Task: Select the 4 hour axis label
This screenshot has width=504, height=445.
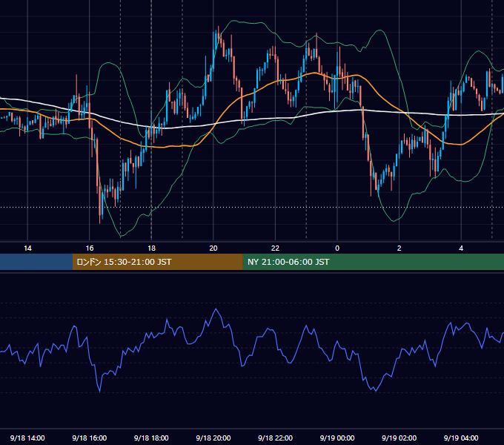Action: [461, 248]
